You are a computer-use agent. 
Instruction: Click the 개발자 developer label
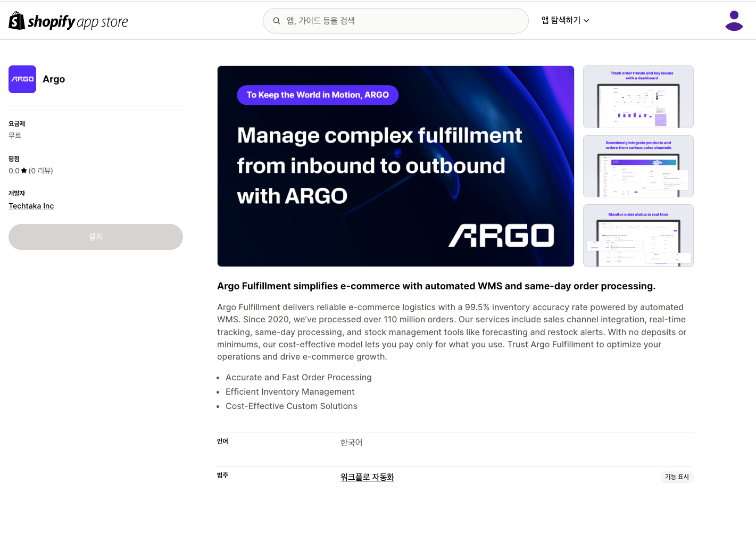coord(16,194)
